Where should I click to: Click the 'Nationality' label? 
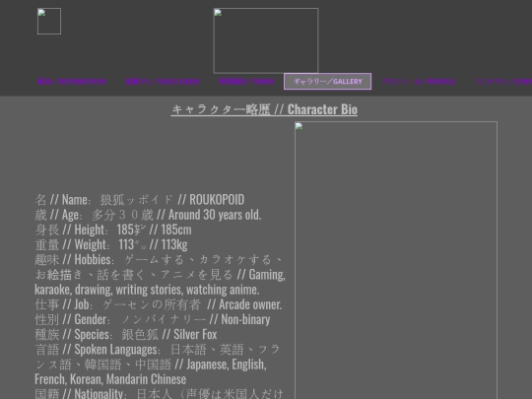point(99,393)
